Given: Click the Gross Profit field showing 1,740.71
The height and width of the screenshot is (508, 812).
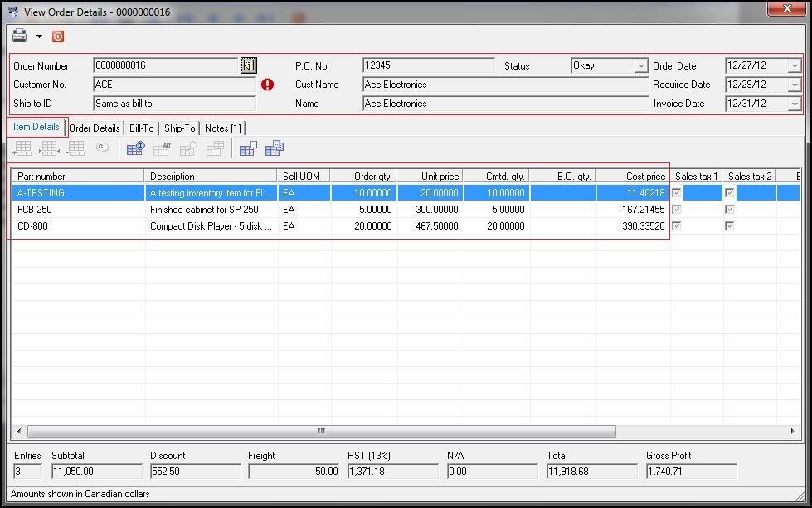Looking at the screenshot, I should pyautogui.click(x=692, y=472).
